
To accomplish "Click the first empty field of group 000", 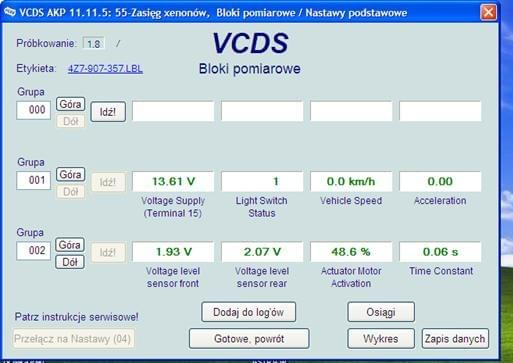I will point(173,111).
